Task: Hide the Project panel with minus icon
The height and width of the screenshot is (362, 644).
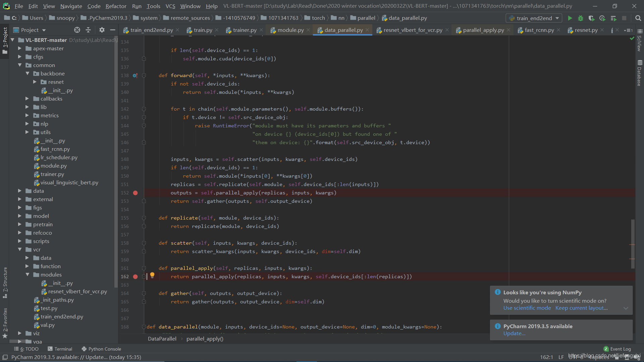Action: point(113,30)
